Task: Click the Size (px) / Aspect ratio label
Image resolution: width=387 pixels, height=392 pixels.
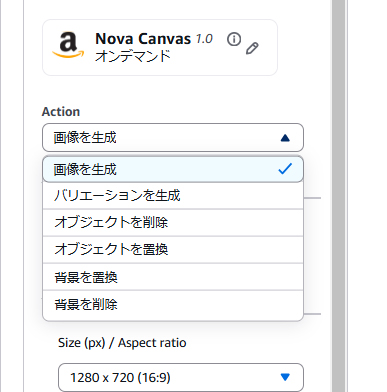Action: point(122,343)
